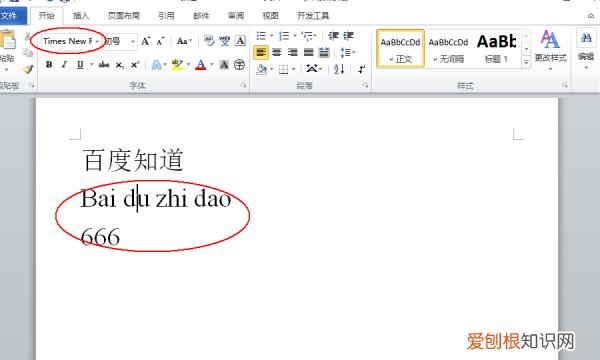
Task: Expand the styles gallery More arrow
Action: click(x=527, y=62)
